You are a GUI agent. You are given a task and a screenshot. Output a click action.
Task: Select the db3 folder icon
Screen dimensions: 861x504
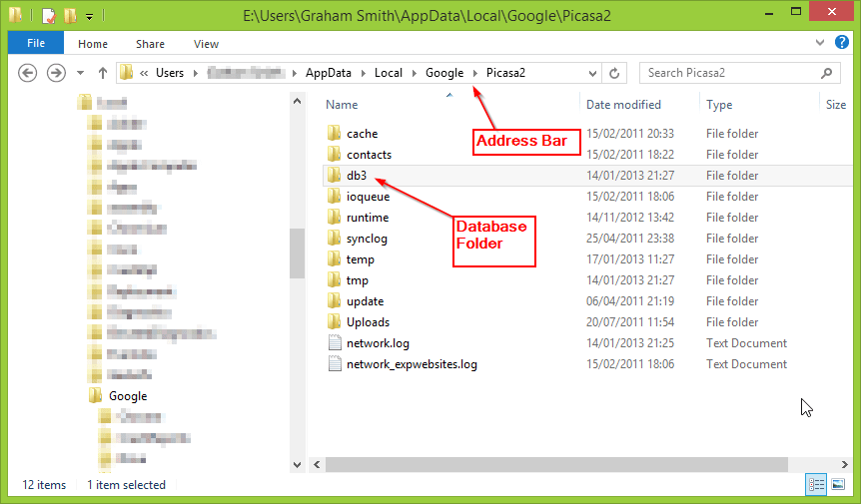pos(334,175)
